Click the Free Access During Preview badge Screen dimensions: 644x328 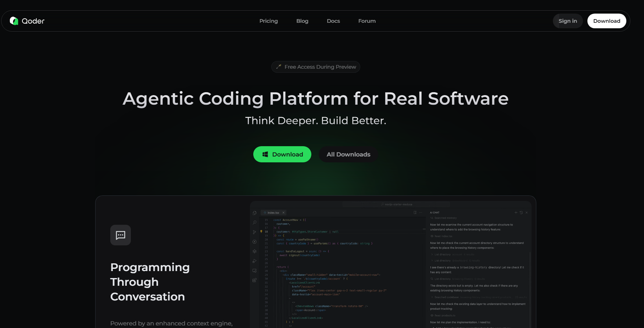(316, 67)
